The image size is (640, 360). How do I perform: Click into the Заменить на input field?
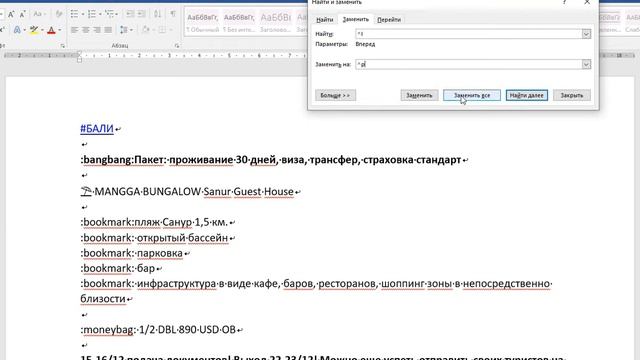pyautogui.click(x=469, y=64)
